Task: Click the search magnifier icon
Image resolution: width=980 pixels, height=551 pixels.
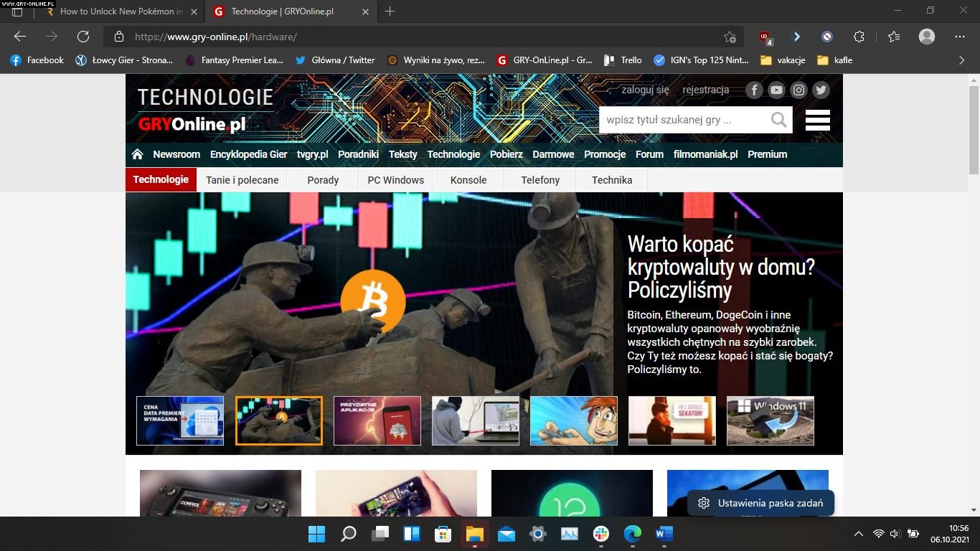Action: (778, 120)
